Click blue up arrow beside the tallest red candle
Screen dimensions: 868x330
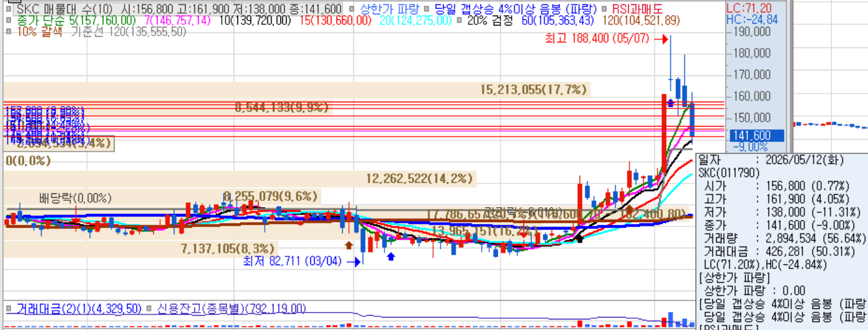670,103
